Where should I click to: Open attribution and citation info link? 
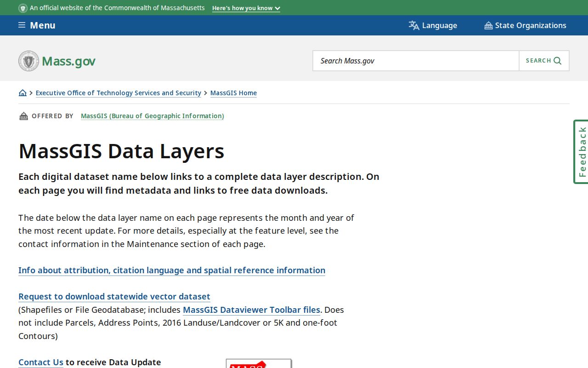pos(172,270)
